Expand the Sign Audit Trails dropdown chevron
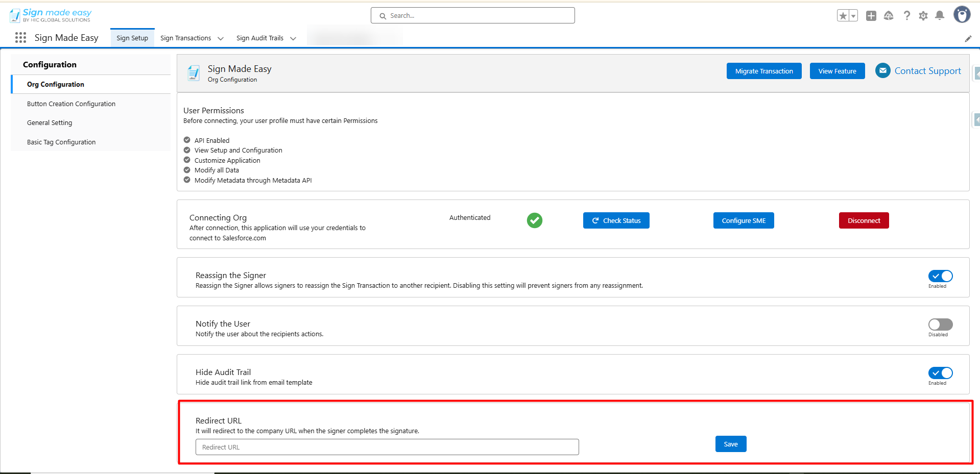 tap(293, 38)
